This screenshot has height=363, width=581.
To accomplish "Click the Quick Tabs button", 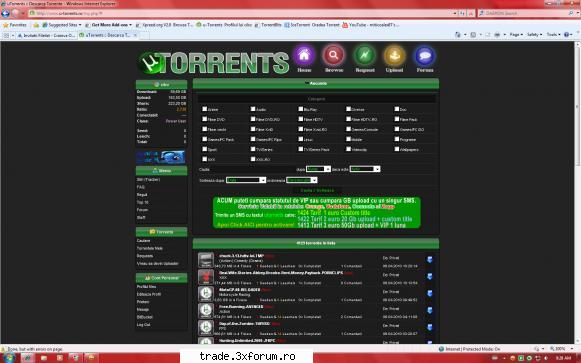I will (x=7, y=35).
